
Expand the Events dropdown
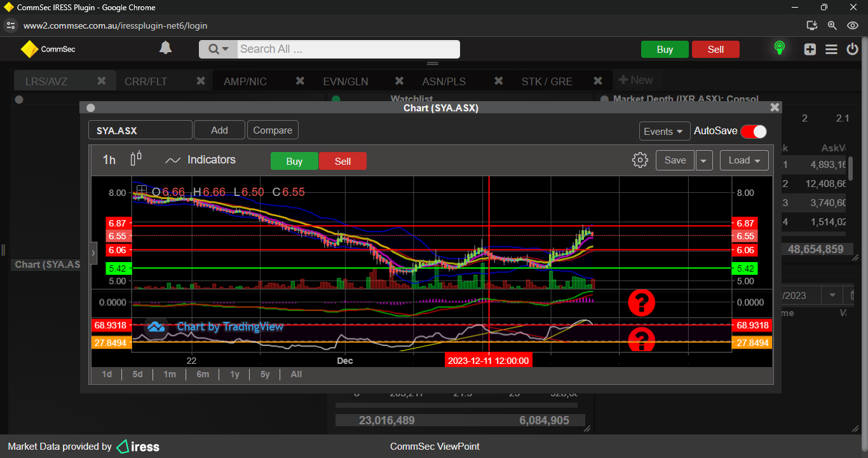tap(664, 131)
